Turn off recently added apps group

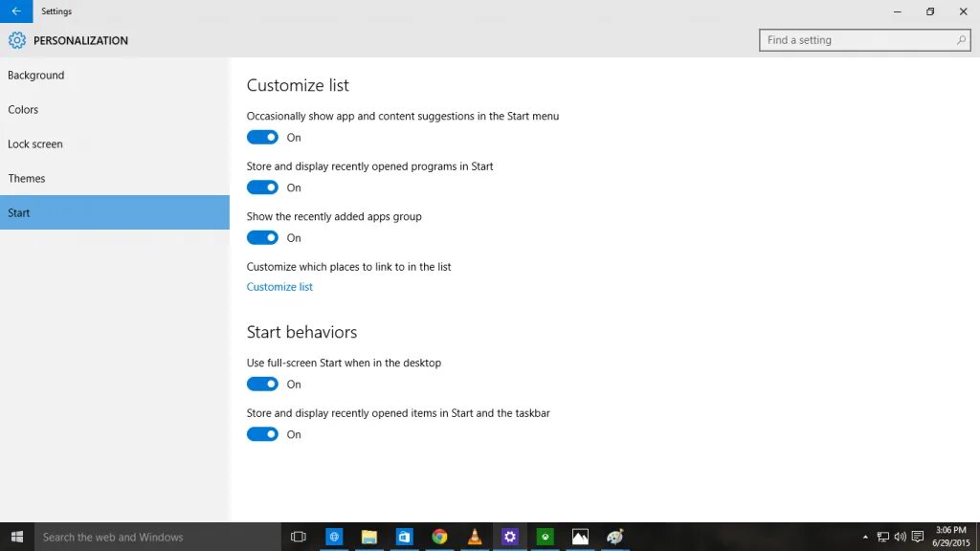click(262, 237)
